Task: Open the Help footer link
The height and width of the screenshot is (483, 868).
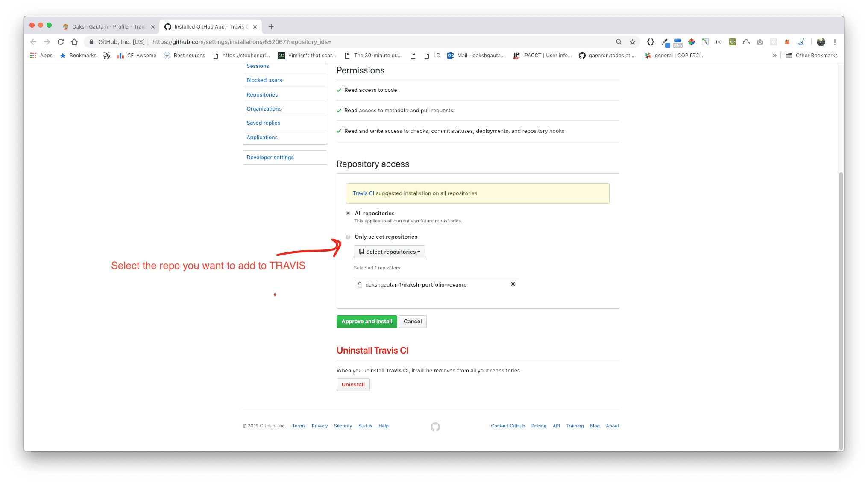Action: point(384,426)
